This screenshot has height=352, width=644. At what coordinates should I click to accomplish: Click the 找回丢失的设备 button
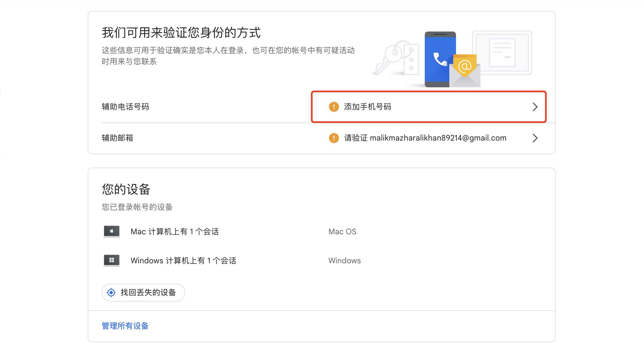(x=143, y=292)
